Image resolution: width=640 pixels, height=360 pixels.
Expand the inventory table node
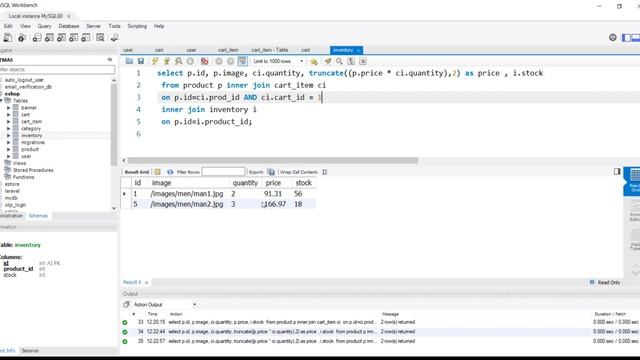click(x=9, y=136)
